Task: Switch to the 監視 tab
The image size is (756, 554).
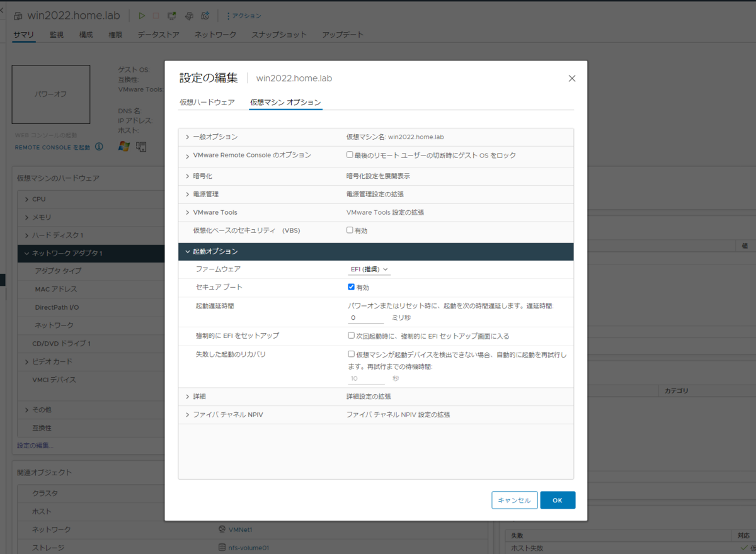Action: (57, 35)
